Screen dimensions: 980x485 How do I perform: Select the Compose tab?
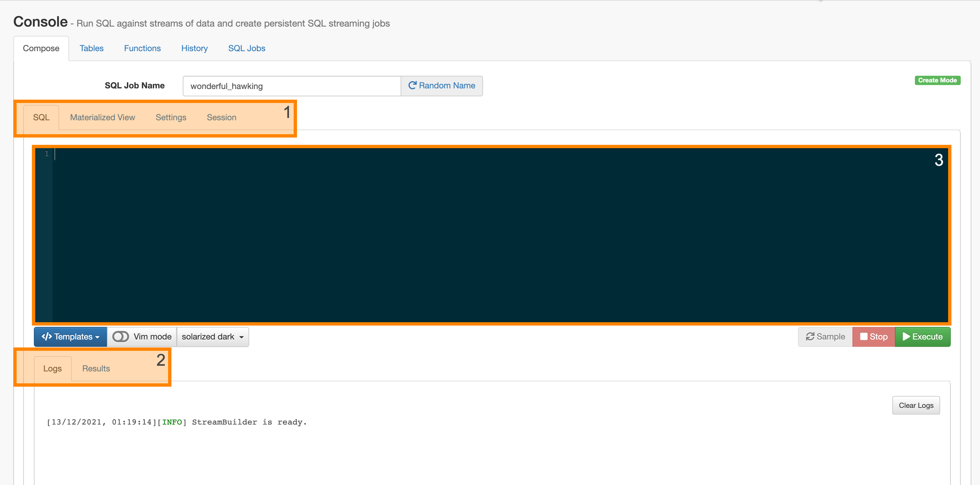click(41, 48)
